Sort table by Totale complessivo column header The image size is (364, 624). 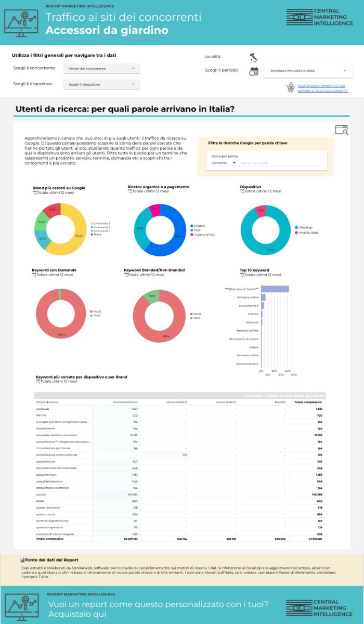pos(308,402)
